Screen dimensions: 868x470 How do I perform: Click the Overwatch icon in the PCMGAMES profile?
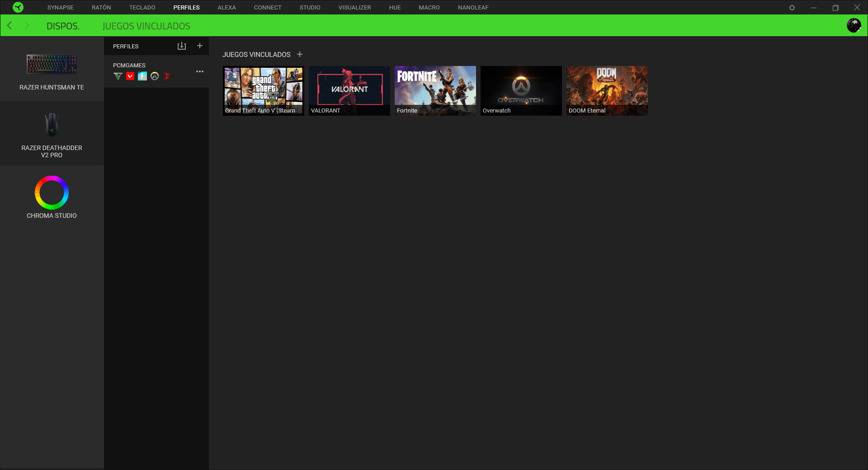click(x=155, y=76)
